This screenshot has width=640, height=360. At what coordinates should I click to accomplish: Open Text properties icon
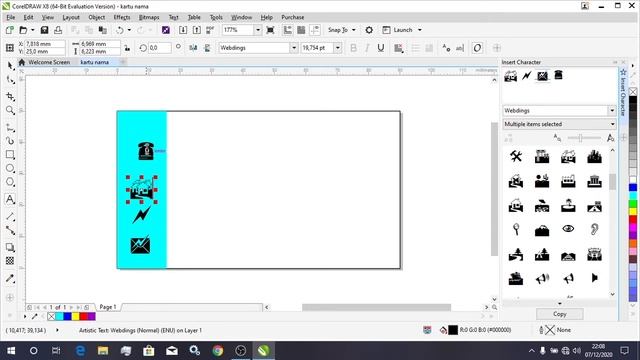point(446,48)
